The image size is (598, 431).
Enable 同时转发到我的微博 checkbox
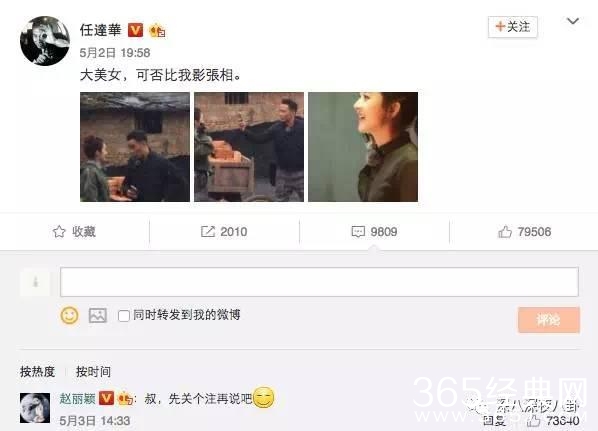click(124, 316)
